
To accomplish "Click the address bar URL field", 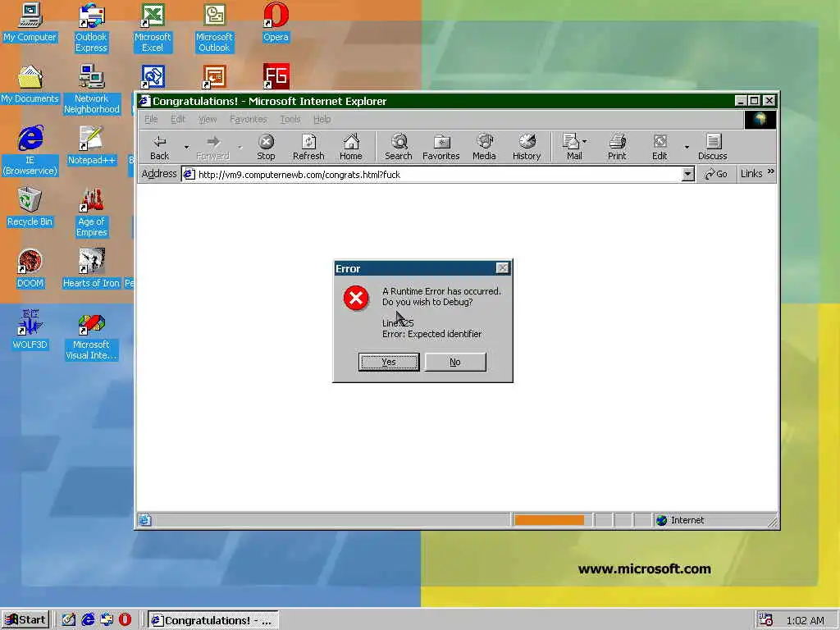I will pyautogui.click(x=431, y=174).
